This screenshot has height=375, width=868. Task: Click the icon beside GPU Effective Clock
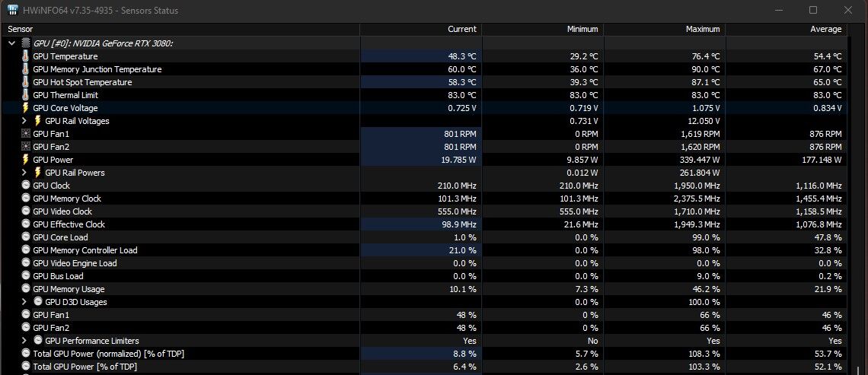pos(25,224)
